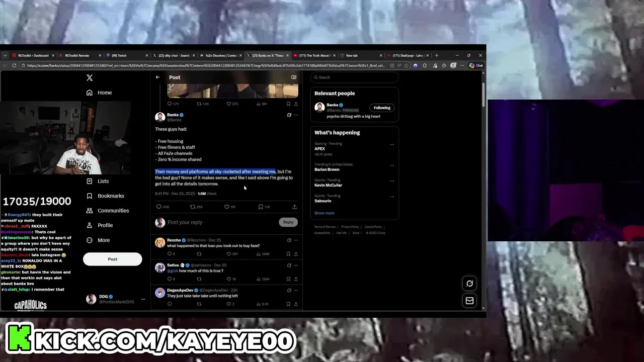Open the floating Grok button
Viewport: 644px width, 362px height.
click(469, 284)
